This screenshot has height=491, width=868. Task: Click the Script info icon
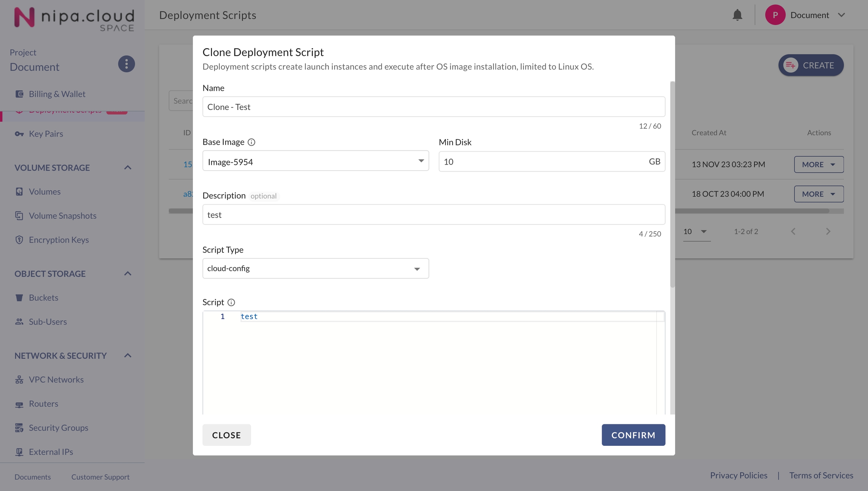(x=231, y=302)
